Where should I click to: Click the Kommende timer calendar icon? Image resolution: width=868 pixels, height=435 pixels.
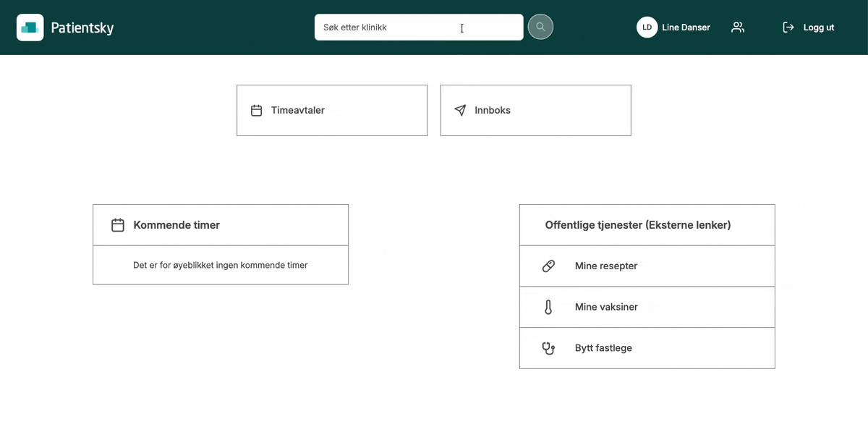click(118, 225)
